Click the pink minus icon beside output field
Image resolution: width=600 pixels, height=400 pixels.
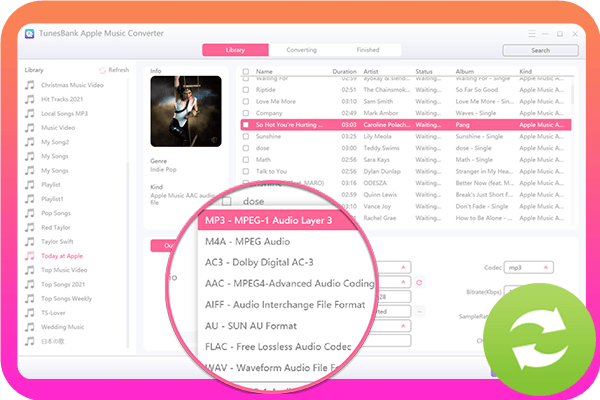419,312
